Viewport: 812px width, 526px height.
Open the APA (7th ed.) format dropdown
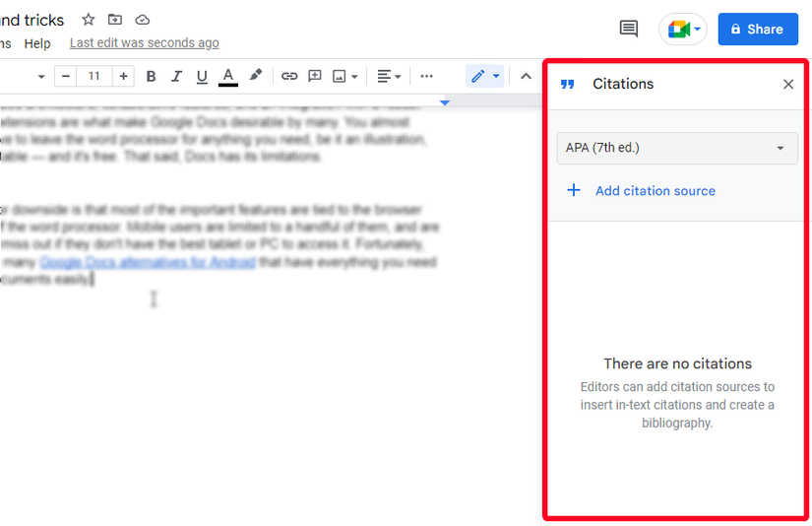click(677, 148)
